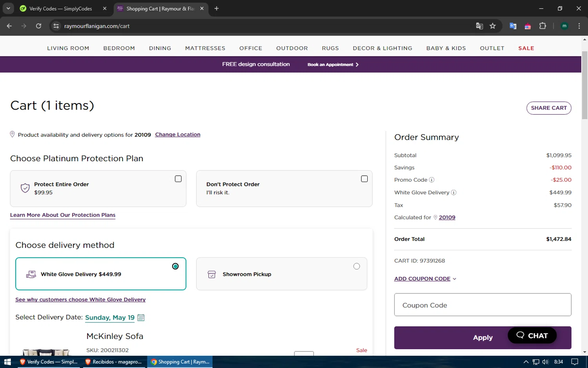The width and height of the screenshot is (588, 368).
Task: Click the Change Location link
Action: pos(178,135)
